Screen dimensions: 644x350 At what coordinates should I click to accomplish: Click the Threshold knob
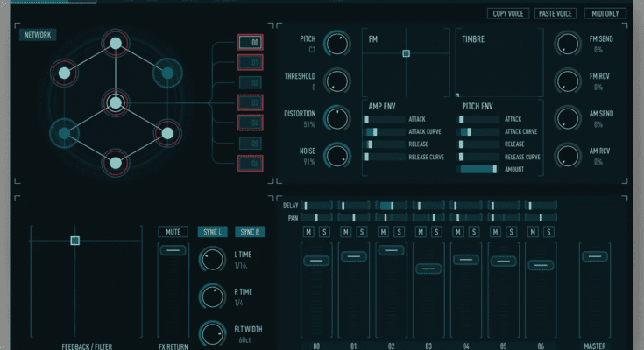336,81
